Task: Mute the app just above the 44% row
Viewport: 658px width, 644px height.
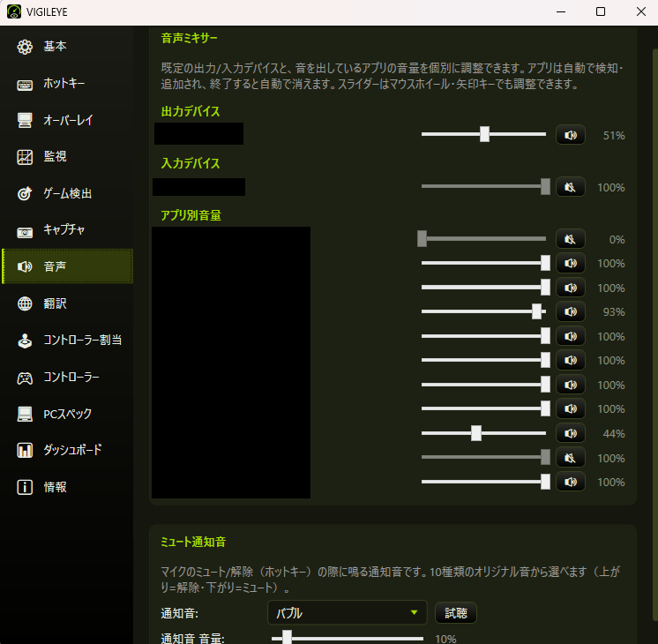Action: pyautogui.click(x=571, y=409)
